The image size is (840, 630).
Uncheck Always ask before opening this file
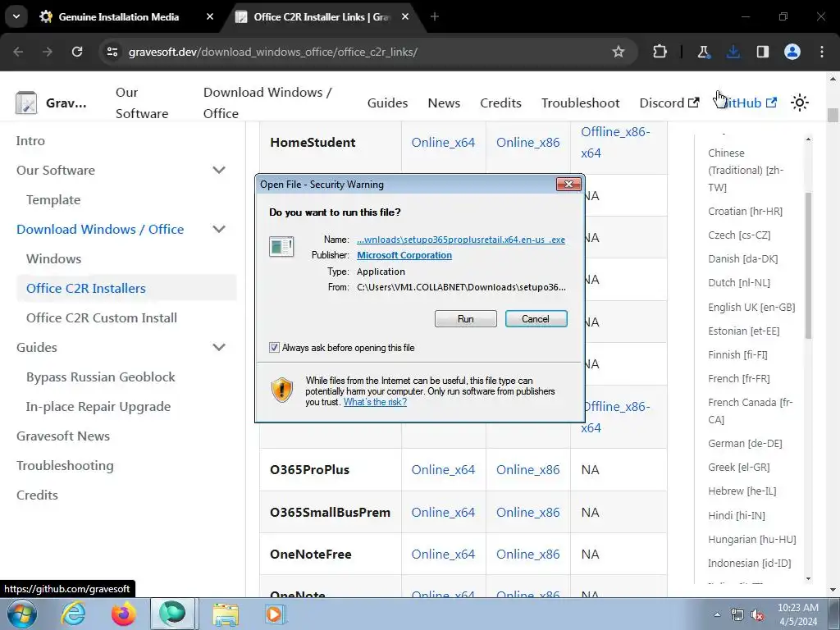(274, 348)
